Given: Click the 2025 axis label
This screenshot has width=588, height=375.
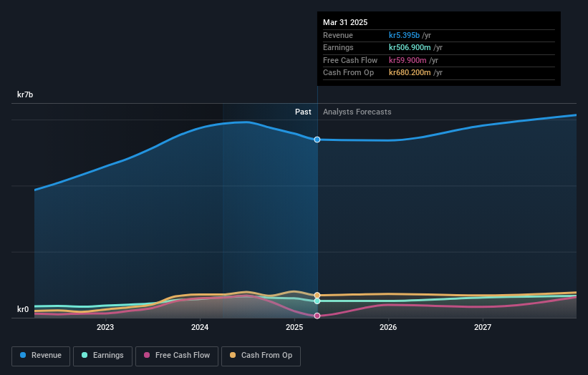Looking at the screenshot, I should pos(294,327).
